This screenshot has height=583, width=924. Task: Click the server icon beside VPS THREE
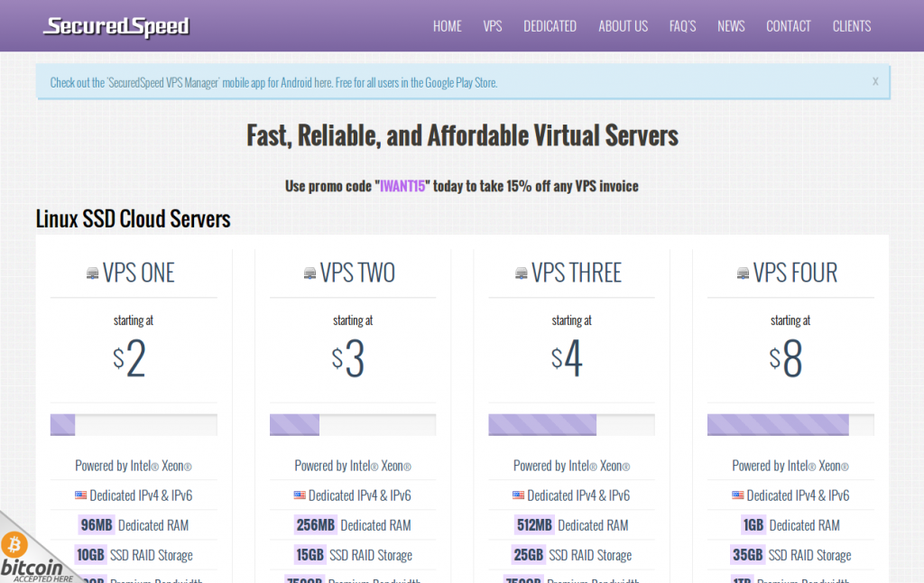pos(521,273)
